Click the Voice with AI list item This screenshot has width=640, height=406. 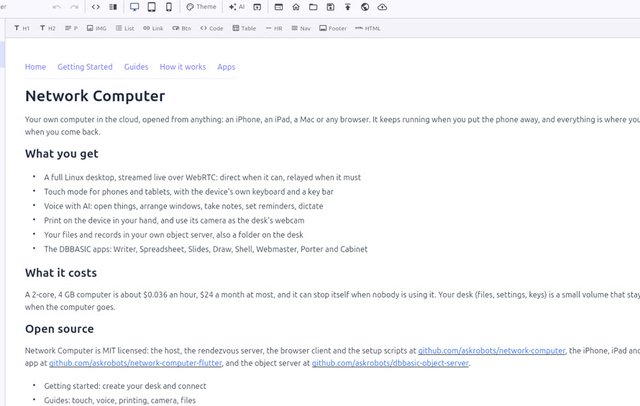184,206
